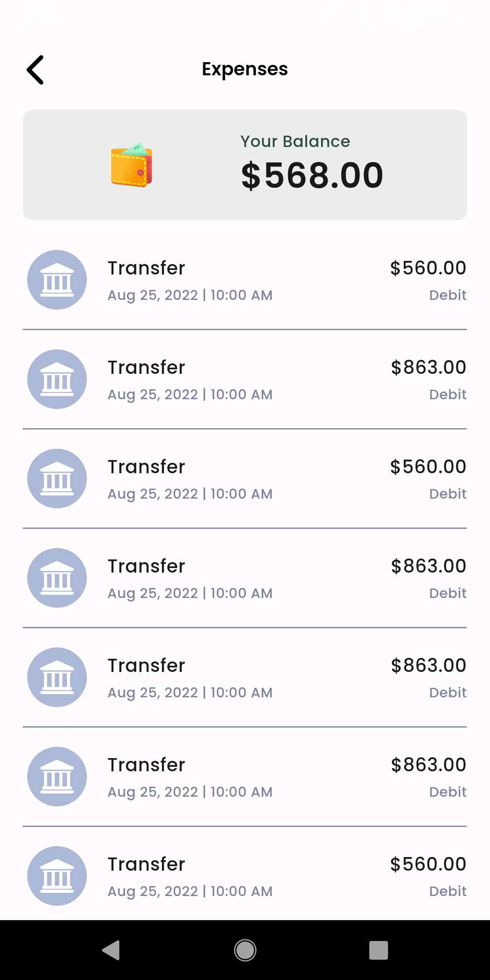Tap the fifth transaction's bank icon
This screenshot has height=980, width=490.
point(57,677)
